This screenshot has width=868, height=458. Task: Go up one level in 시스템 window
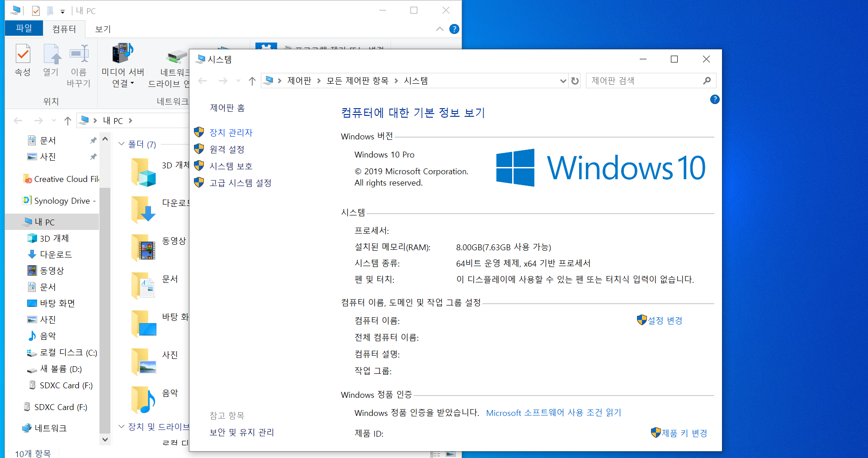(252, 81)
